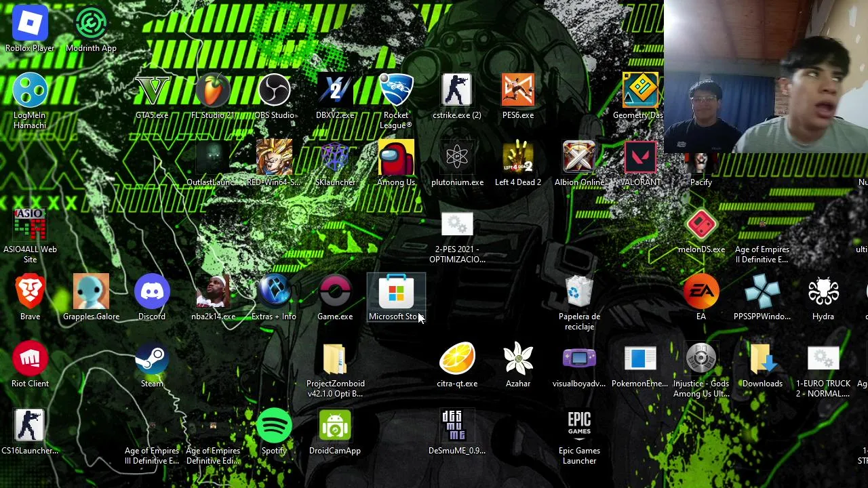Select the 1-EURO TRUCK 2 - NORMAL file

(823, 359)
